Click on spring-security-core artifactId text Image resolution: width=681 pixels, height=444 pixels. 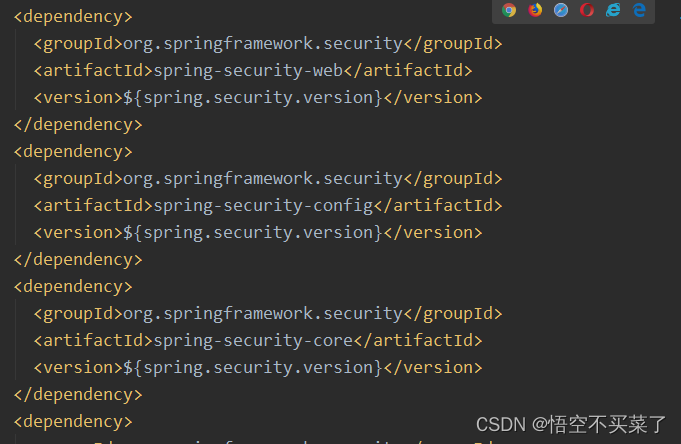coord(252,340)
